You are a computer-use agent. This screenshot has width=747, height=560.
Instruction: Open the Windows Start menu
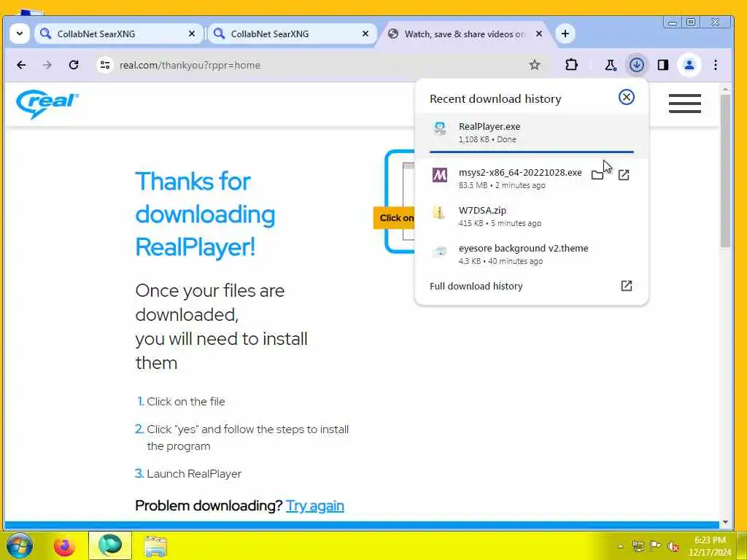tap(19, 545)
